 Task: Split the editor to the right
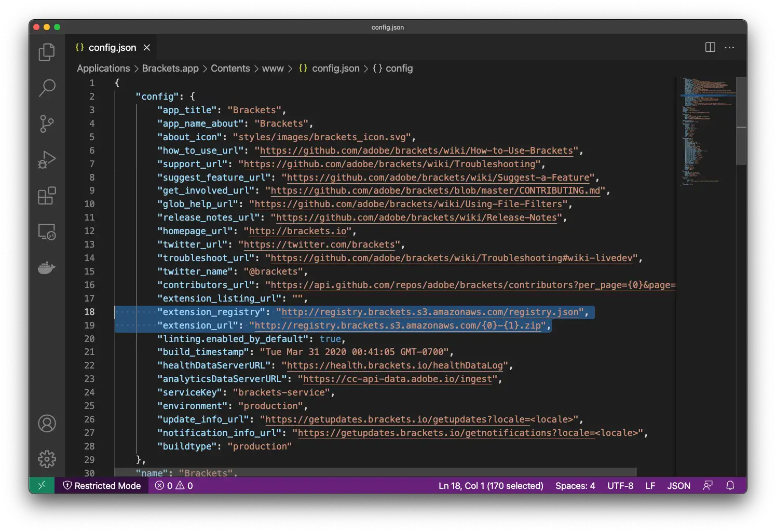[x=710, y=47]
